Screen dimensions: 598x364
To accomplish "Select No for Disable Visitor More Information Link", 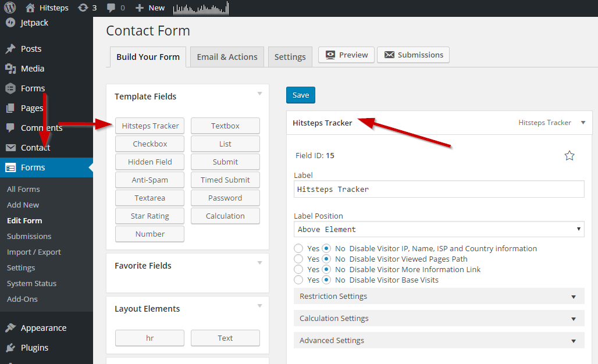I will pos(326,269).
